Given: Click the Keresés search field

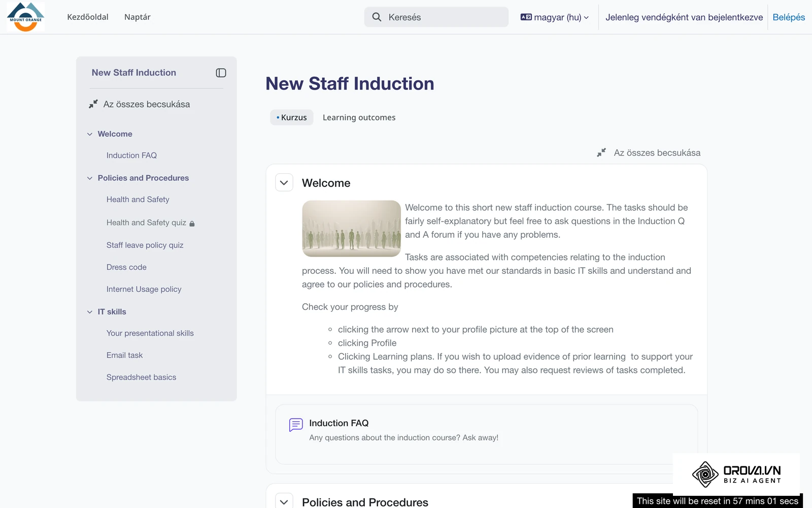Looking at the screenshot, I should pyautogui.click(x=436, y=17).
